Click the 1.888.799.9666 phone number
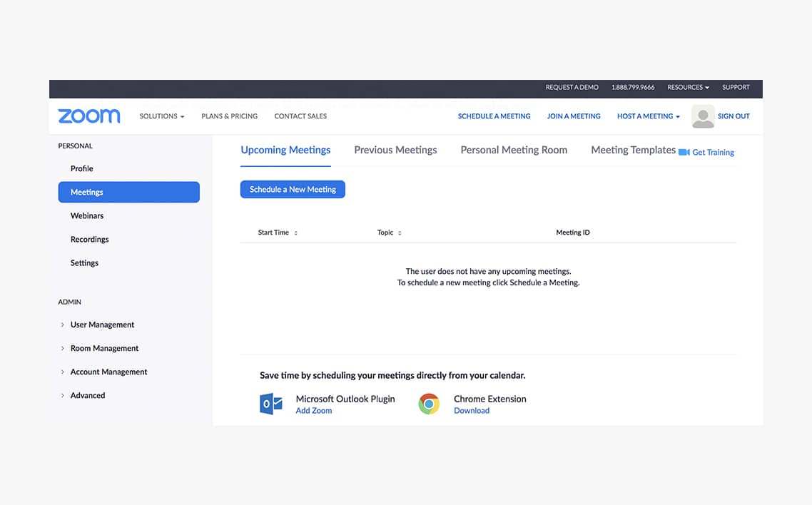Viewport: 812px width, 505px height. [x=633, y=88]
